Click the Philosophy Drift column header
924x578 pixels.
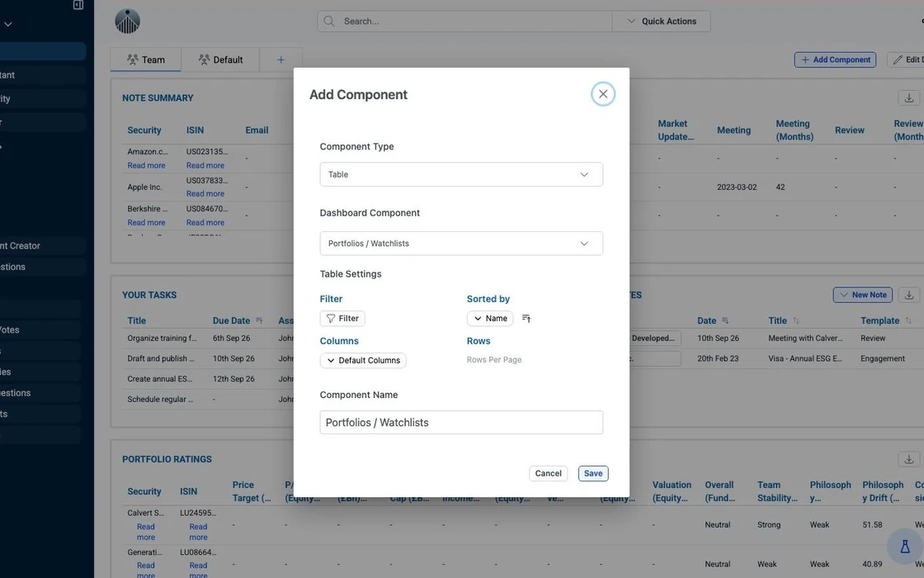coord(883,491)
